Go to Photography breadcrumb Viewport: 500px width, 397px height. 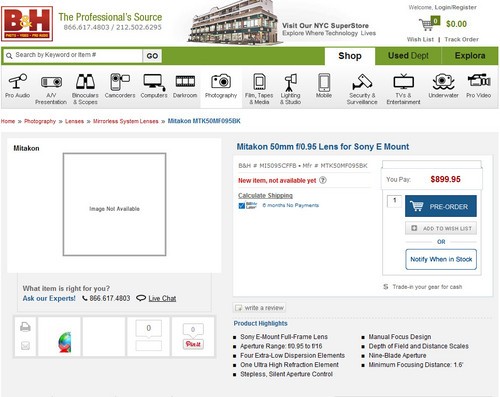(x=40, y=121)
